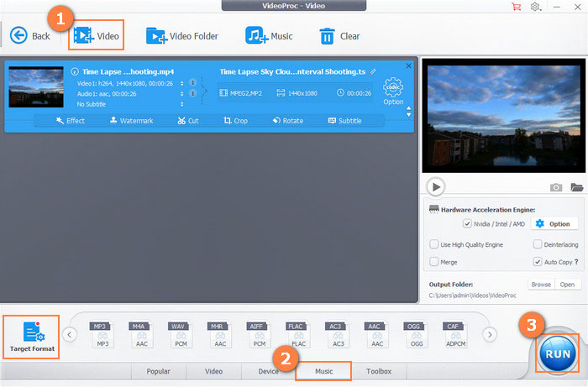The width and height of the screenshot is (588, 387).
Task: Move the video item up in list
Action: pyautogui.click(x=408, y=108)
